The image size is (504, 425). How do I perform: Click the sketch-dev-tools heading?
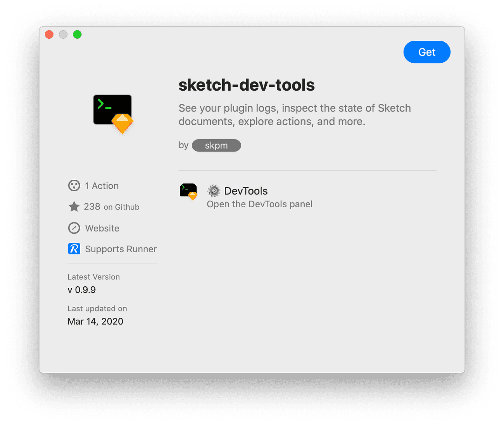coord(247,85)
